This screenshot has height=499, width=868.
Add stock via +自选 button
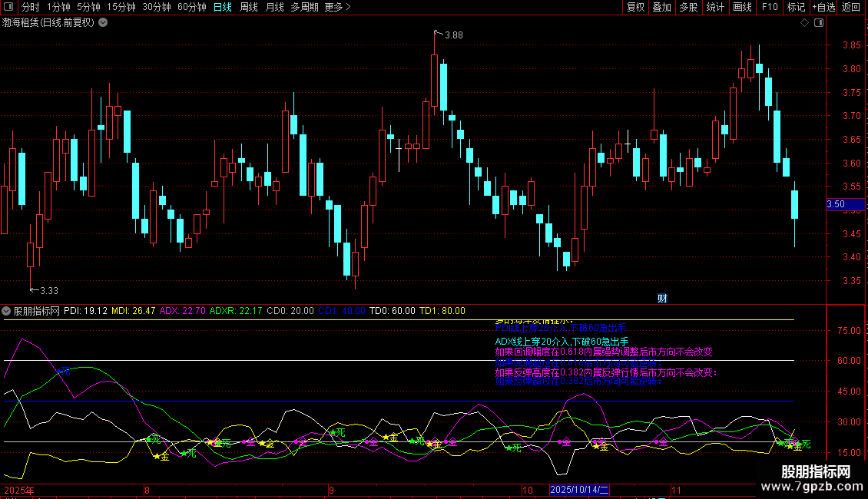click(823, 8)
